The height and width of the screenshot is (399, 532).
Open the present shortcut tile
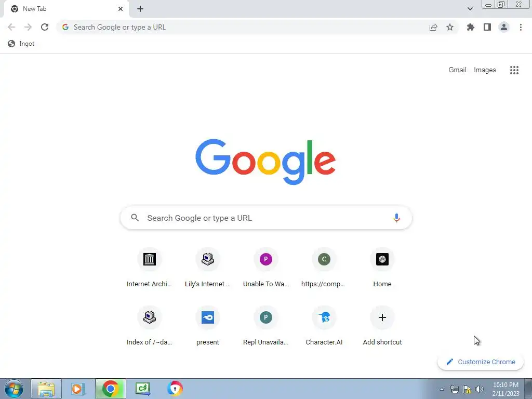[x=208, y=326]
